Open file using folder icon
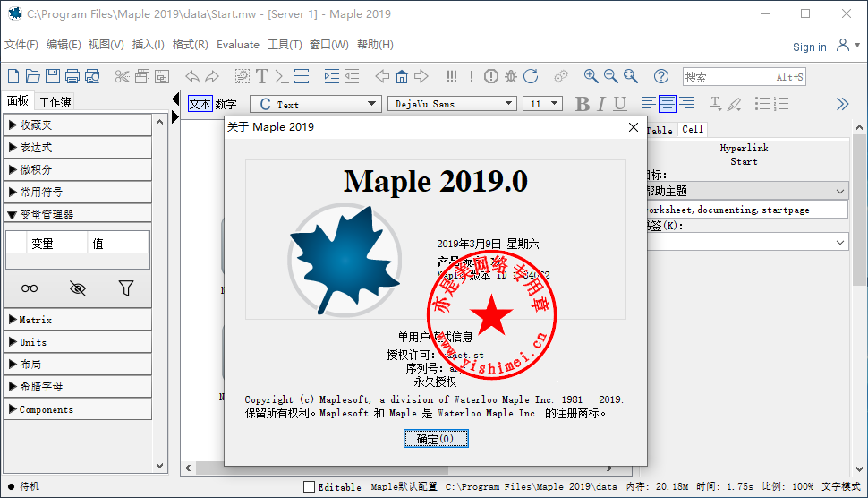The width and height of the screenshot is (868, 498). tap(32, 76)
